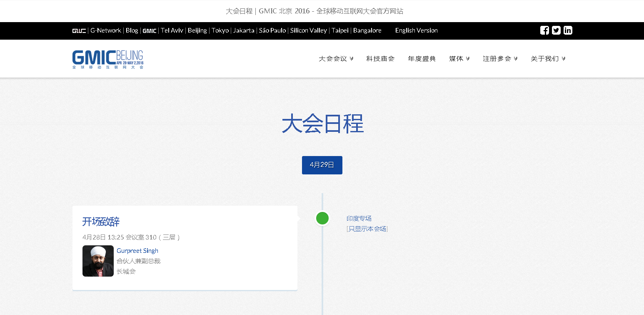Click the green timeline marker dot

coord(322,218)
